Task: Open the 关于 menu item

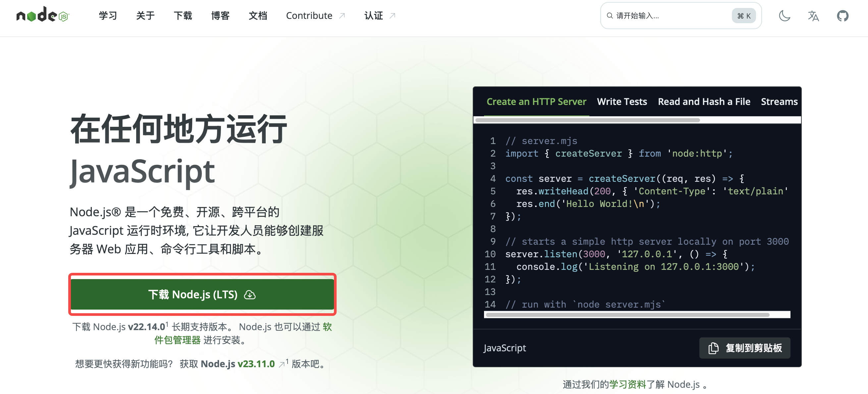Action: (x=145, y=16)
